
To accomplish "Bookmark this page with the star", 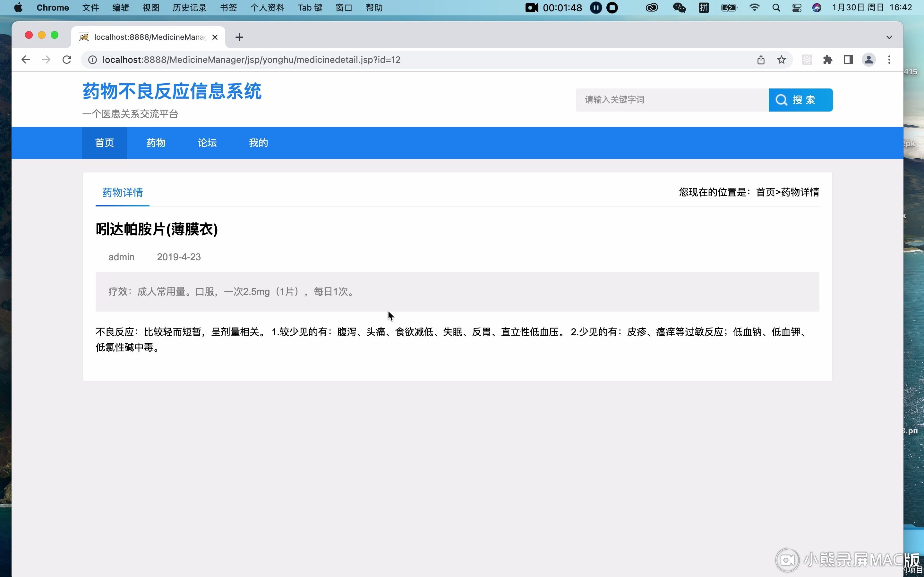I will tap(781, 60).
